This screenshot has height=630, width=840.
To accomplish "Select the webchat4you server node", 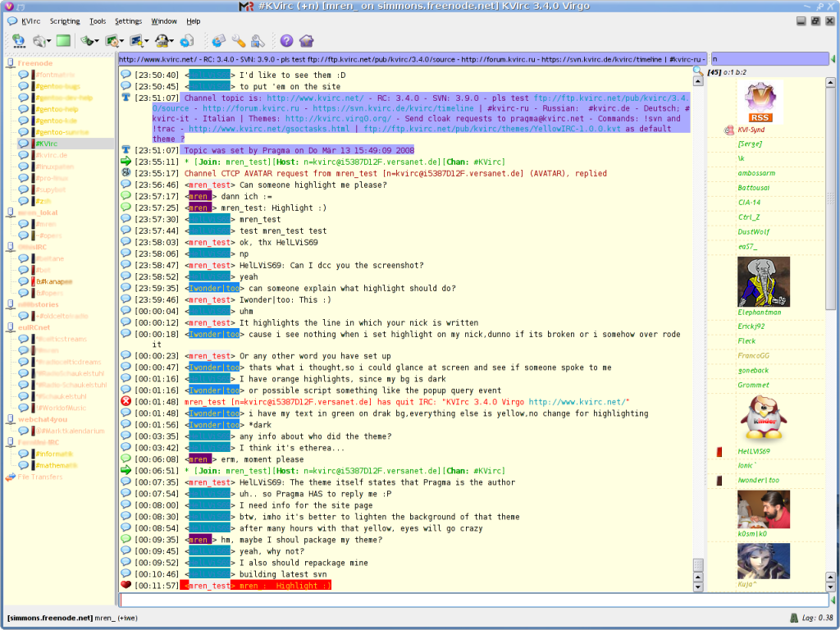I will tap(43, 419).
